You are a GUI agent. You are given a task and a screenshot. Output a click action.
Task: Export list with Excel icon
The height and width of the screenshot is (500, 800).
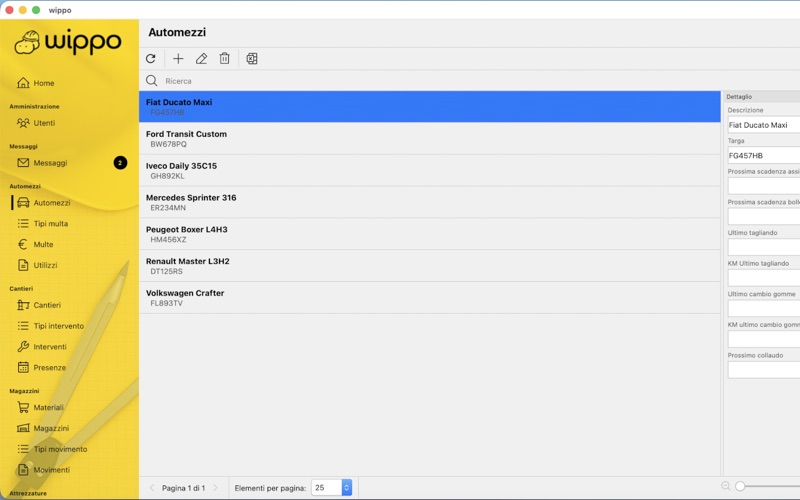(x=252, y=59)
